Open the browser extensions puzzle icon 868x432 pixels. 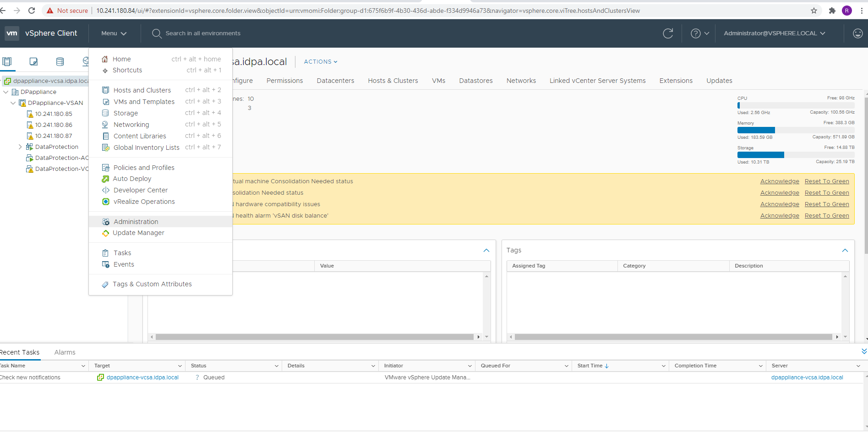[832, 10]
